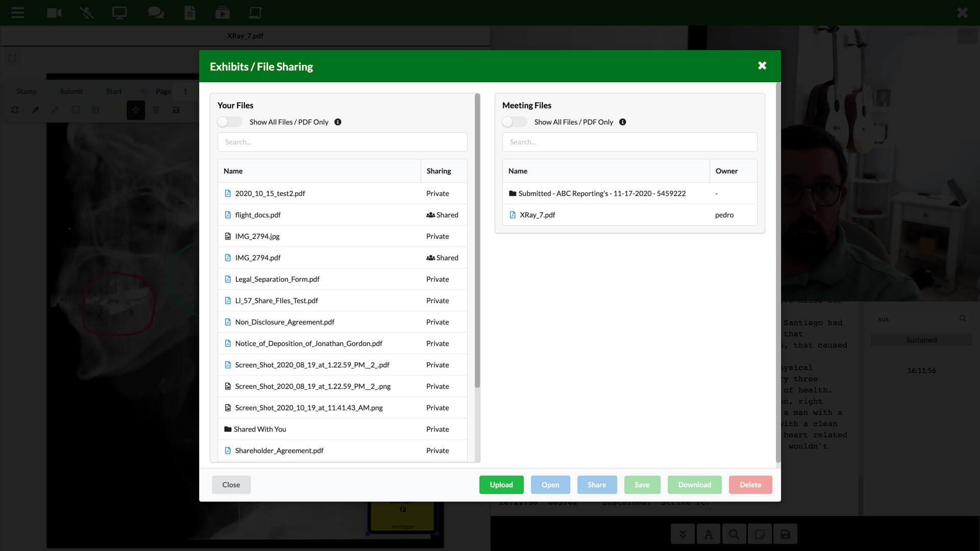This screenshot has height=551, width=980.
Task: Click the font A icon in transcript bar
Action: (708, 534)
